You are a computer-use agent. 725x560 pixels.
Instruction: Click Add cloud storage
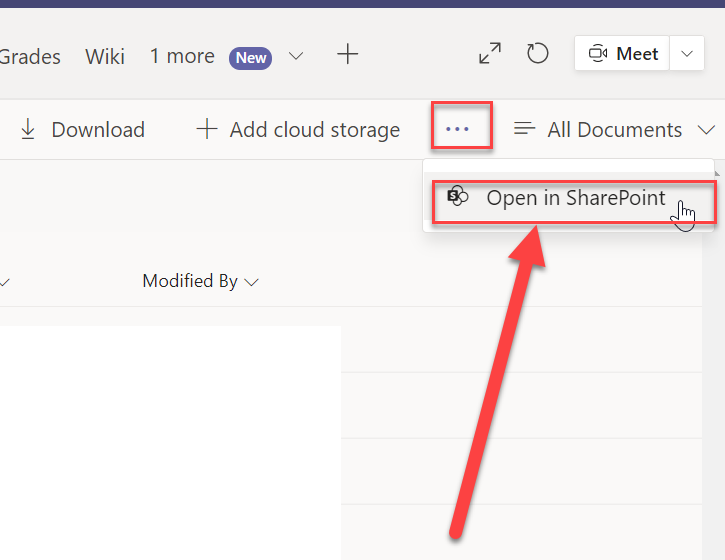tap(298, 129)
